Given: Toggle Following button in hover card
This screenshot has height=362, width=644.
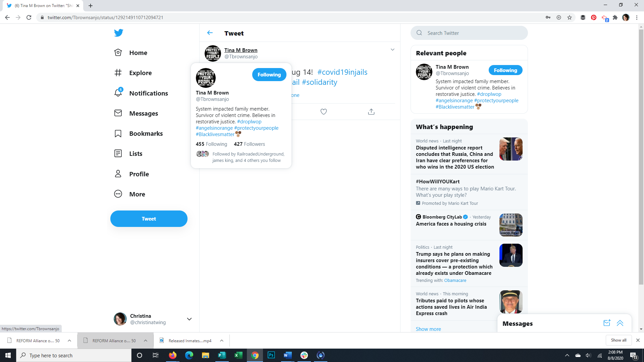Looking at the screenshot, I should (x=269, y=74).
